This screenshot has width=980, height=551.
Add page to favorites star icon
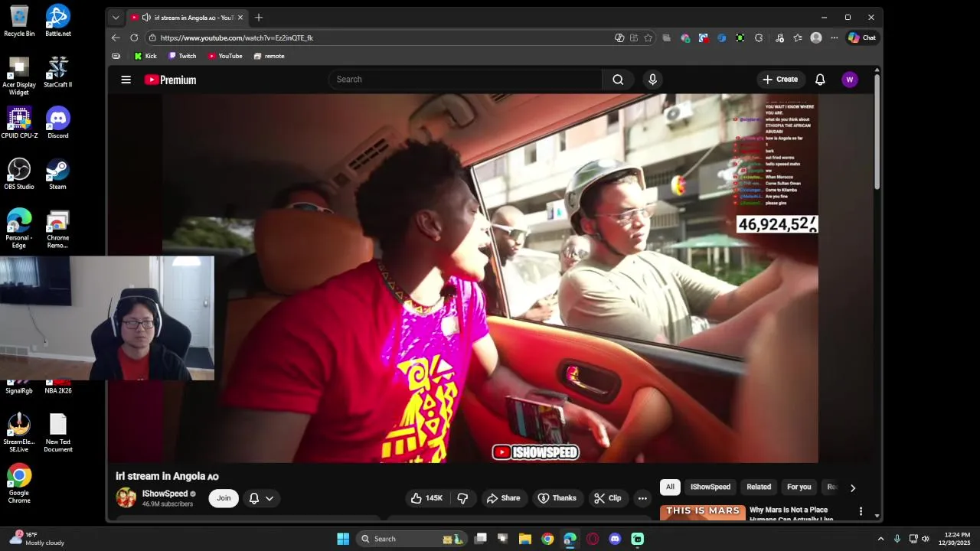(648, 37)
